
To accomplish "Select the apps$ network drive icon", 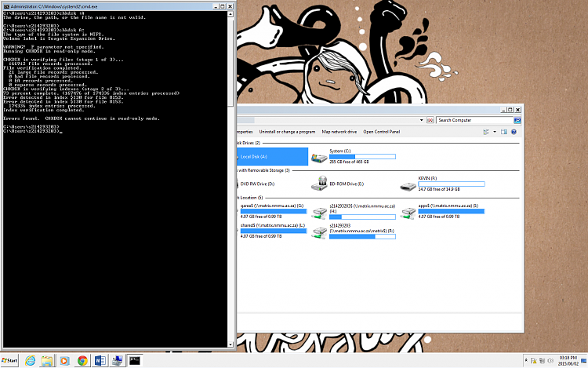I will pyautogui.click(x=408, y=213).
